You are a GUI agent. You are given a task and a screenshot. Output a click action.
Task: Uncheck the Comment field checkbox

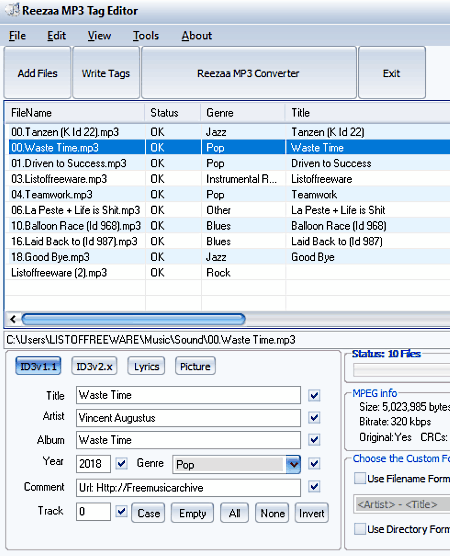coord(314,486)
